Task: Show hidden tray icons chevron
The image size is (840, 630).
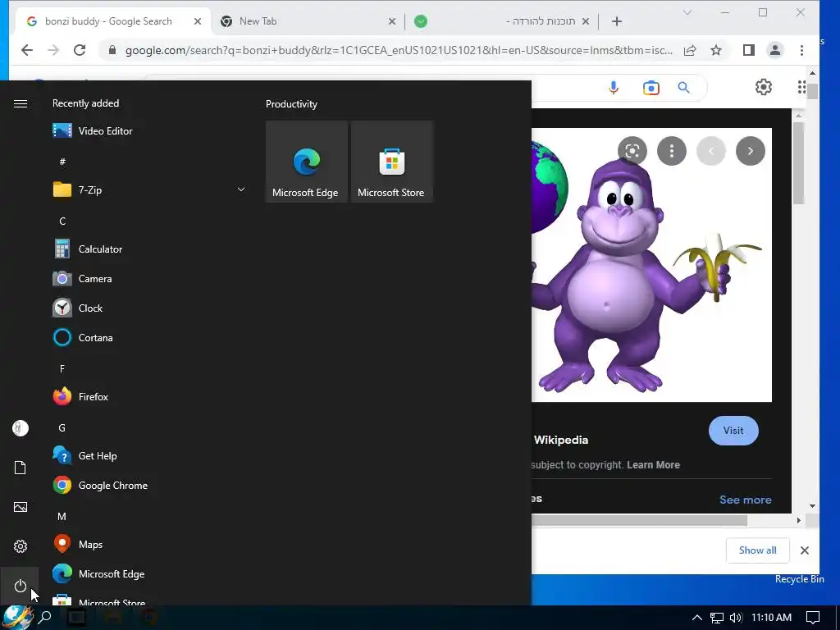Action: 696,618
